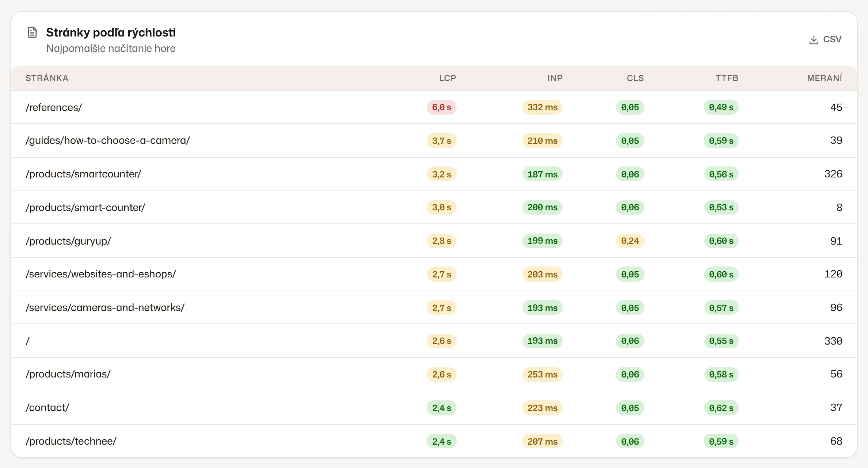This screenshot has width=868, height=468.
Task: Click the red 6,0 s LCP badge
Action: [x=442, y=107]
